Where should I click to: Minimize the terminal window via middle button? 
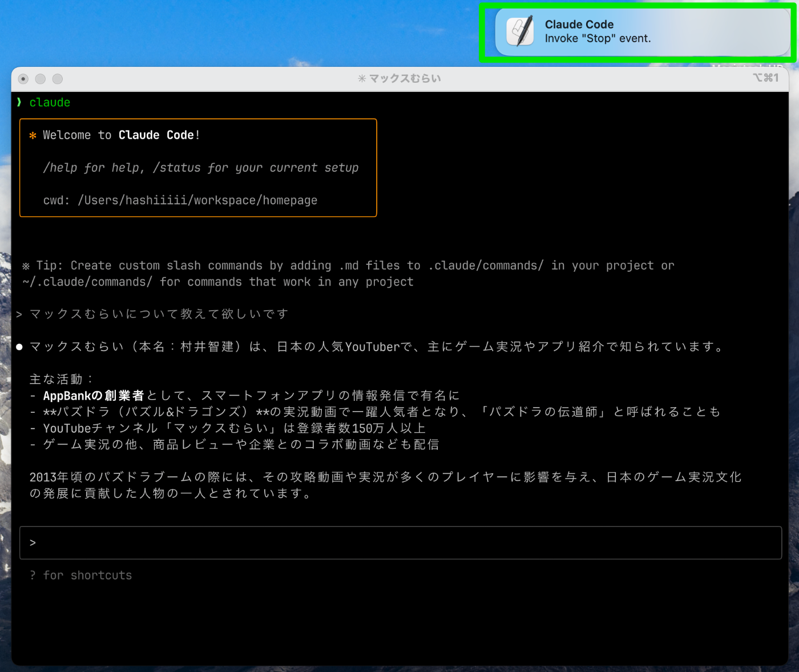tap(41, 79)
